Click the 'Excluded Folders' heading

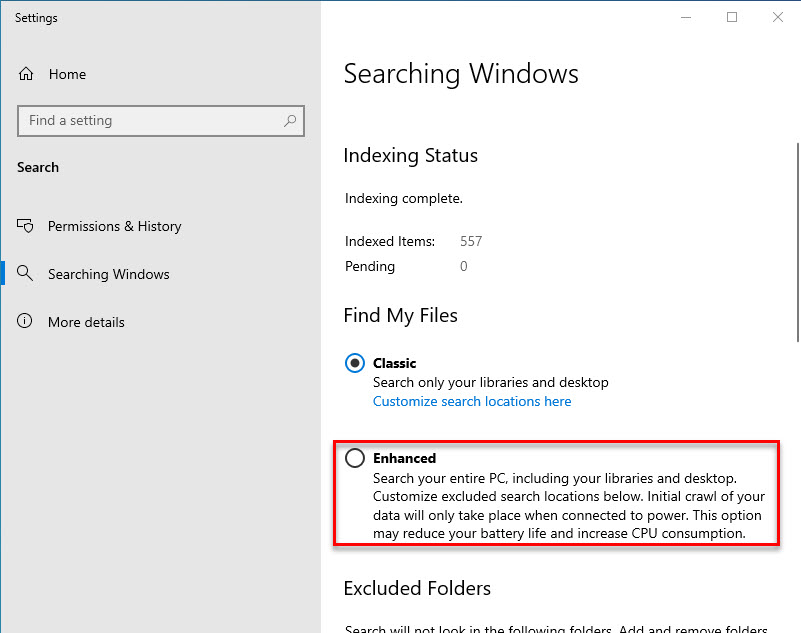pos(417,588)
